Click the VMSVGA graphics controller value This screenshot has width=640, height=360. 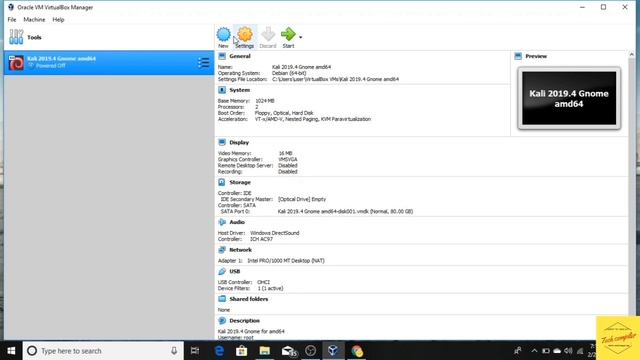tap(288, 160)
